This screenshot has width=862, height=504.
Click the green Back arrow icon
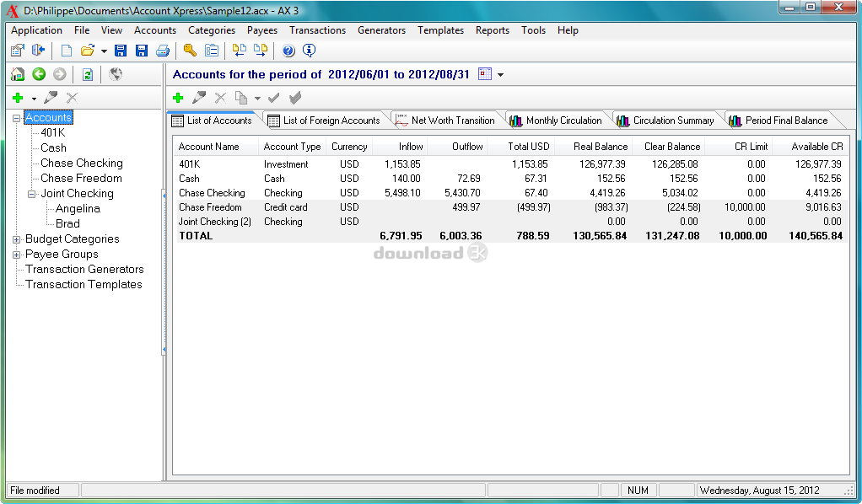coord(39,74)
